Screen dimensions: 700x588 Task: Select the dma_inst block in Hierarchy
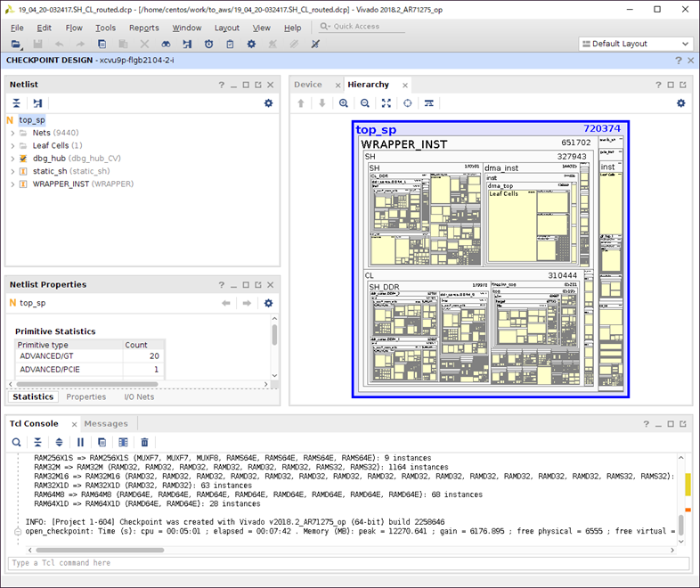point(501,168)
